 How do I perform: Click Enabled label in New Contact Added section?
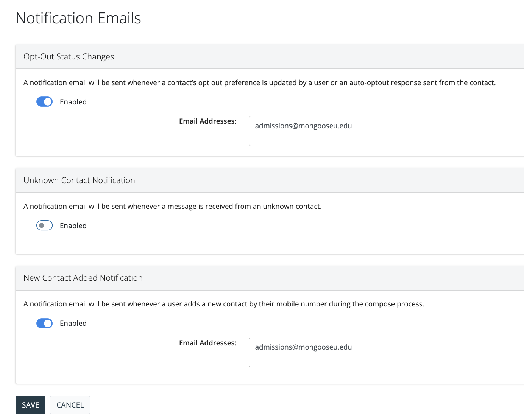[73, 323]
